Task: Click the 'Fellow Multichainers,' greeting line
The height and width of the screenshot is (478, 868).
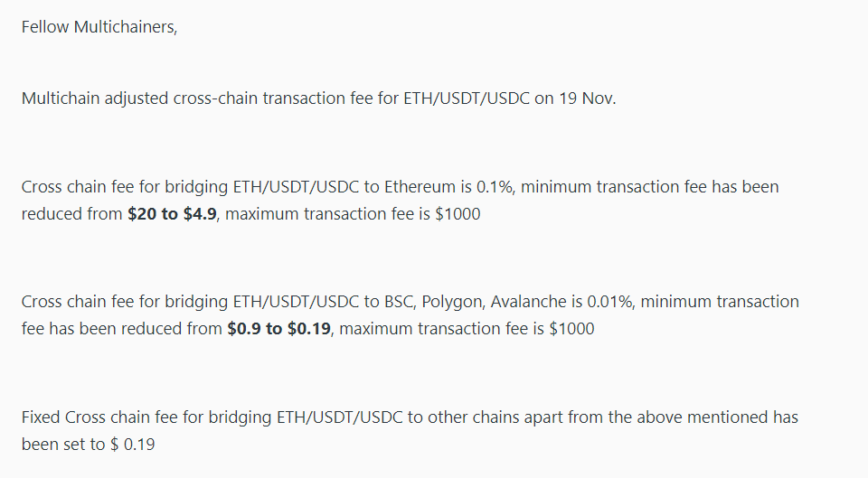Action: [99, 26]
